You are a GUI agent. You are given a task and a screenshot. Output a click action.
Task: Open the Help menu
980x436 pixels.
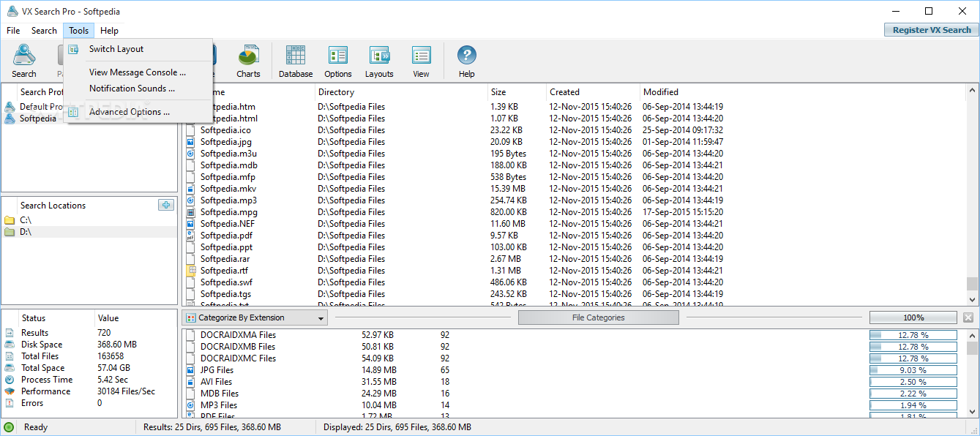click(x=110, y=31)
